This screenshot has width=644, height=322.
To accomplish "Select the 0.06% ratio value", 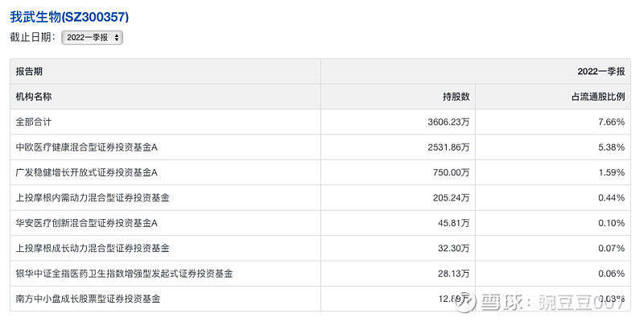I will (x=612, y=274).
